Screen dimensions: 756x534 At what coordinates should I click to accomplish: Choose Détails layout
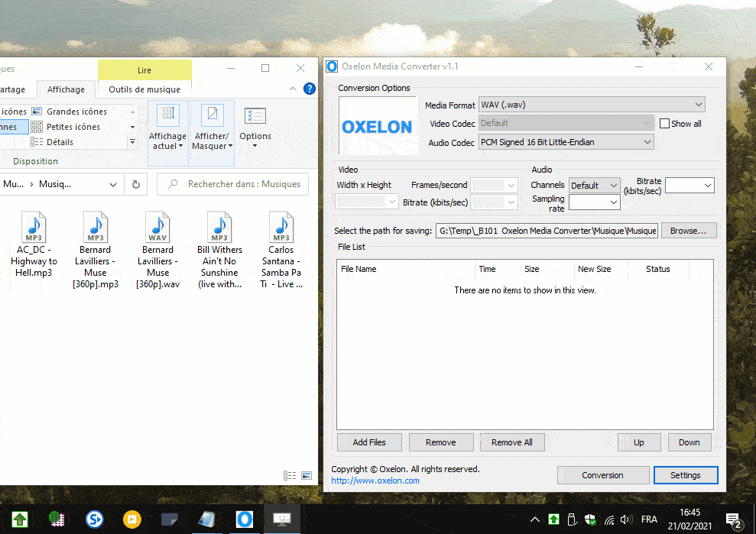53,142
